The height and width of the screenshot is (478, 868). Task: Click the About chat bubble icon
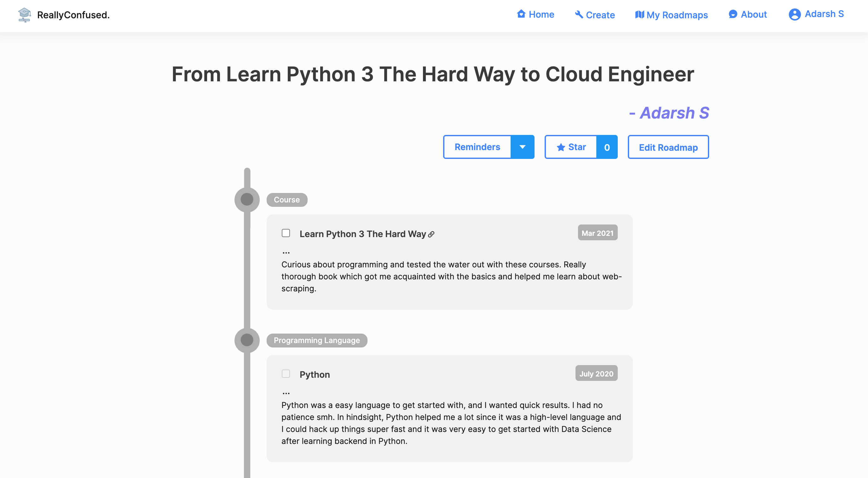point(732,14)
